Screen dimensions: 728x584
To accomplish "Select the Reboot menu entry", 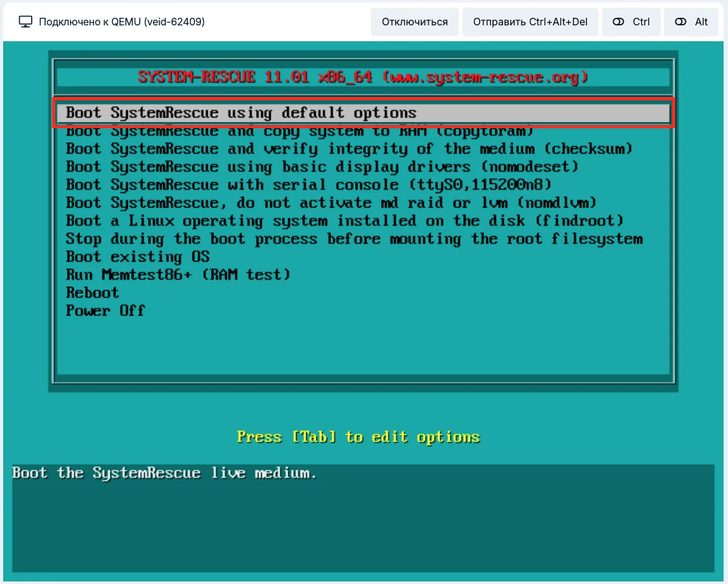I will click(x=93, y=293).
